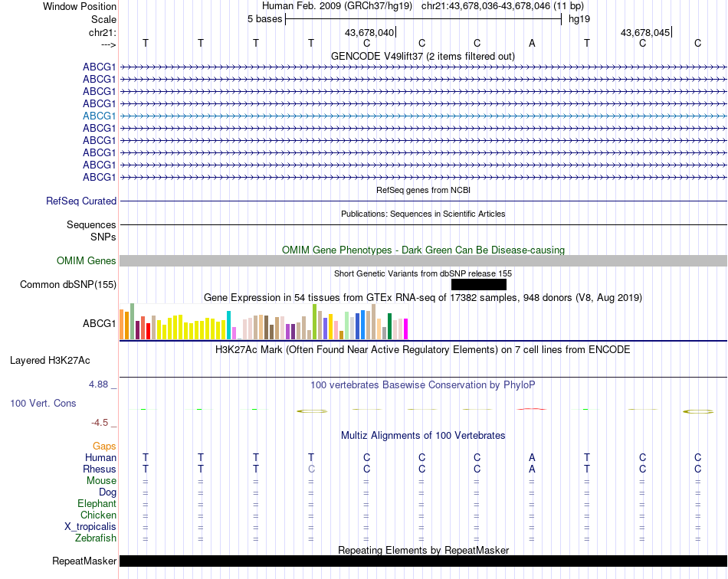Click 'Publications: Sequences in Scientific Articles' title
The width and height of the screenshot is (728, 579).
(423, 214)
